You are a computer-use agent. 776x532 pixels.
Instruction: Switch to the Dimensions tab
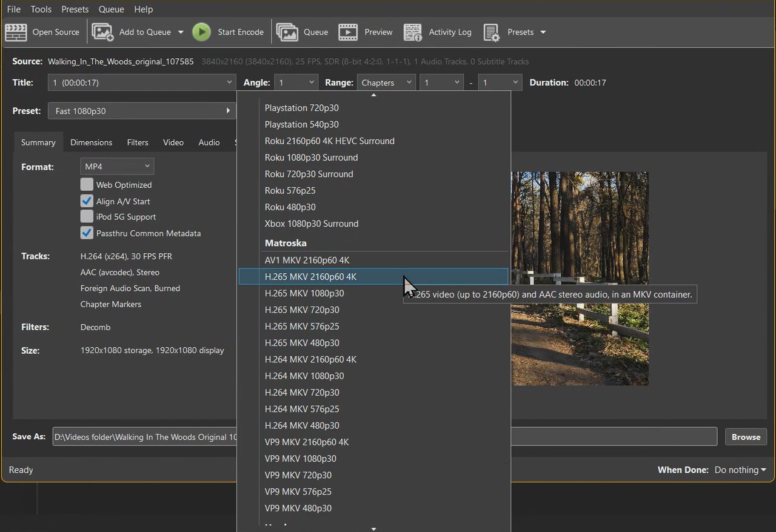click(91, 142)
